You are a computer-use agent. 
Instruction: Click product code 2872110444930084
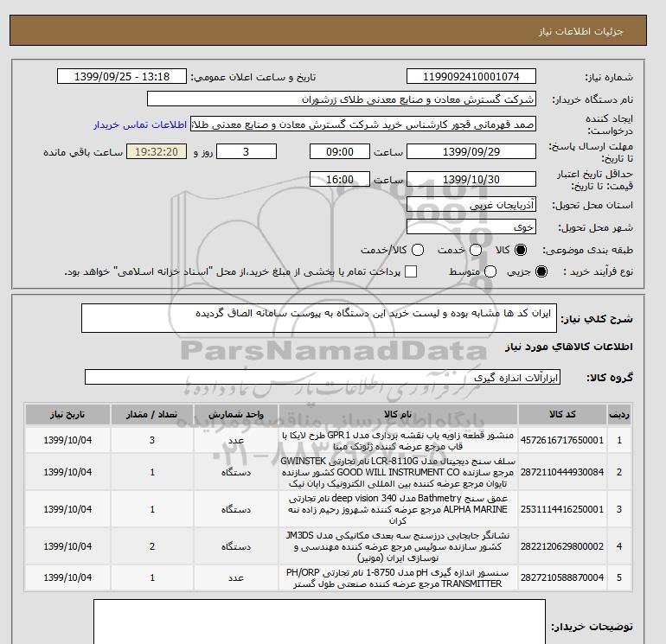point(562,472)
